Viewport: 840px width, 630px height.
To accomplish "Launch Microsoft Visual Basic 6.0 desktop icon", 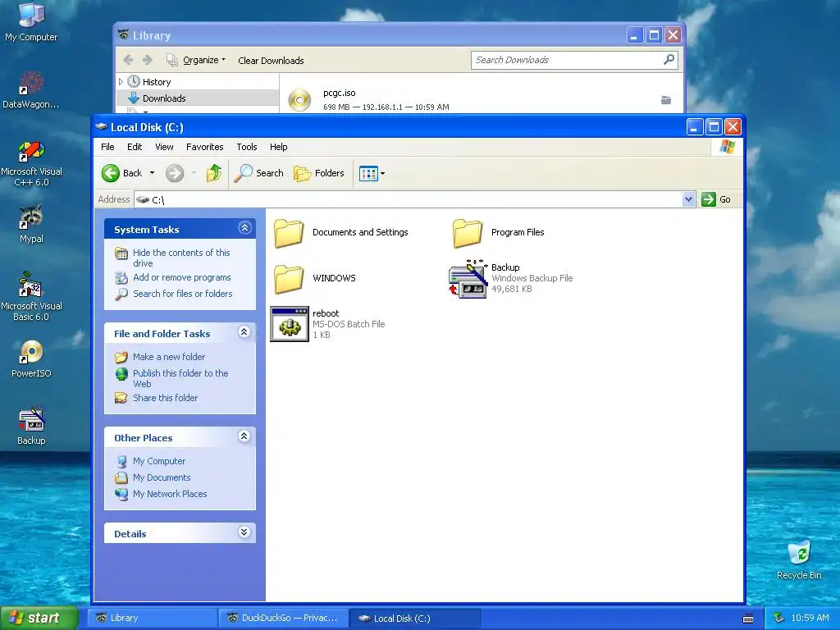I will tap(31, 296).
